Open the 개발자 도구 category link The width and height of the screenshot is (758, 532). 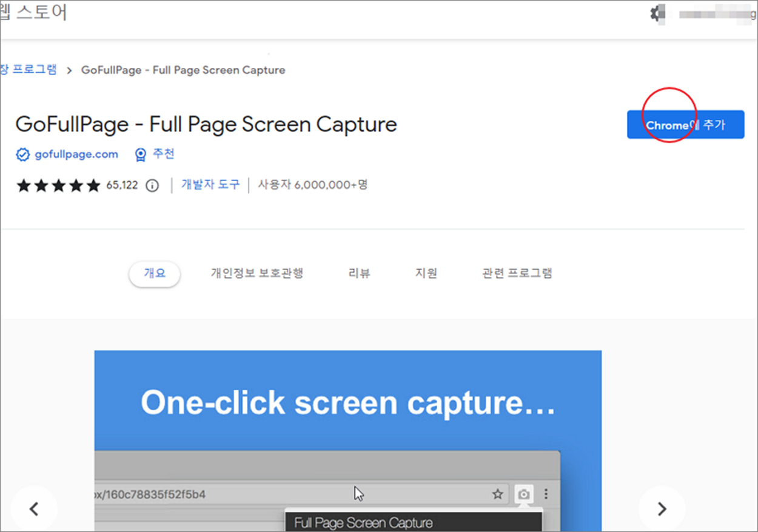coord(210,185)
